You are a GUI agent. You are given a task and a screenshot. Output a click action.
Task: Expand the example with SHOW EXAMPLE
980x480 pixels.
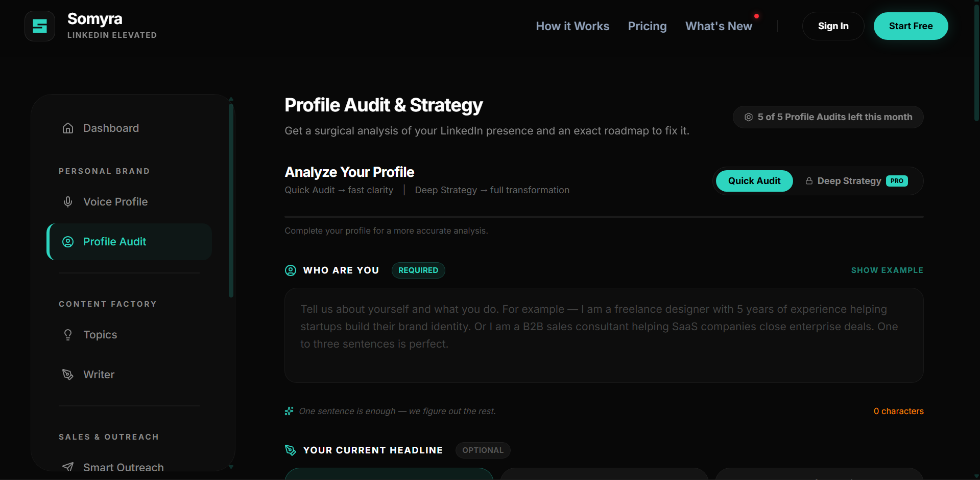(887, 270)
